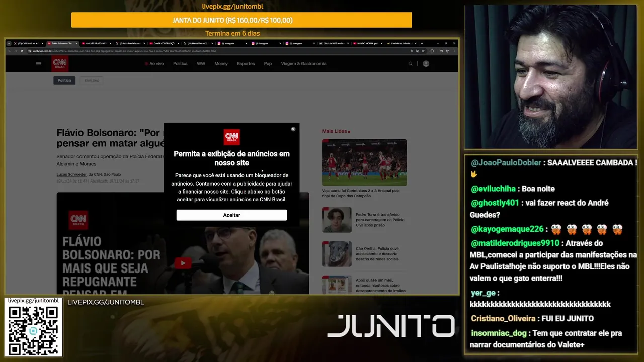Image resolution: width=644 pixels, height=362 pixels.
Task: Click the LIVEPIX.GG/JUNITOMBL text near the QR code
Action: coord(106,302)
